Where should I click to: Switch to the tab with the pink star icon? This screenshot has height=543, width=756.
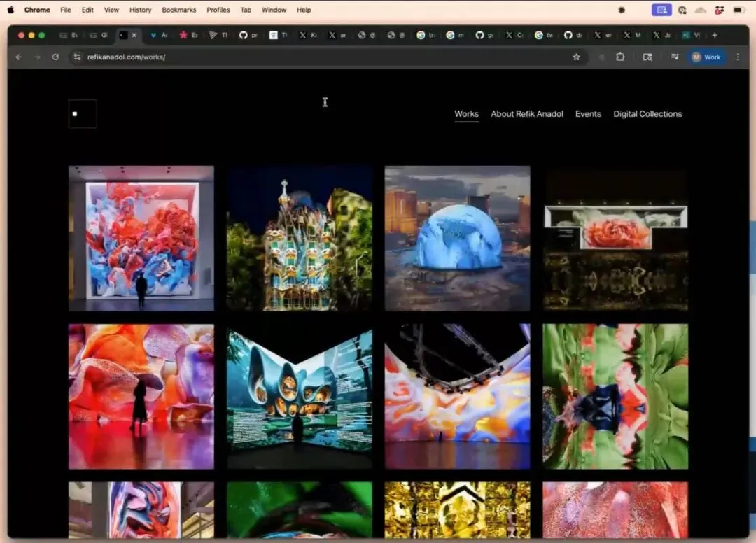pyautogui.click(x=188, y=35)
